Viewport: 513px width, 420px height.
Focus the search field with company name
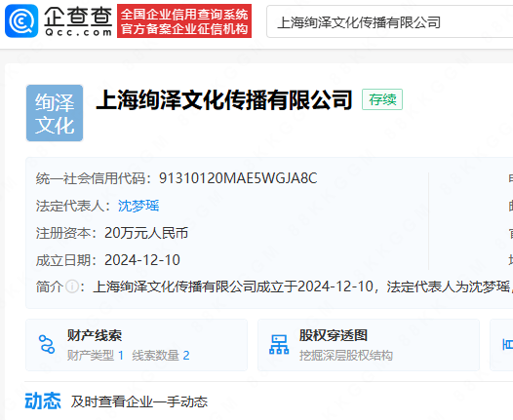pos(389,22)
